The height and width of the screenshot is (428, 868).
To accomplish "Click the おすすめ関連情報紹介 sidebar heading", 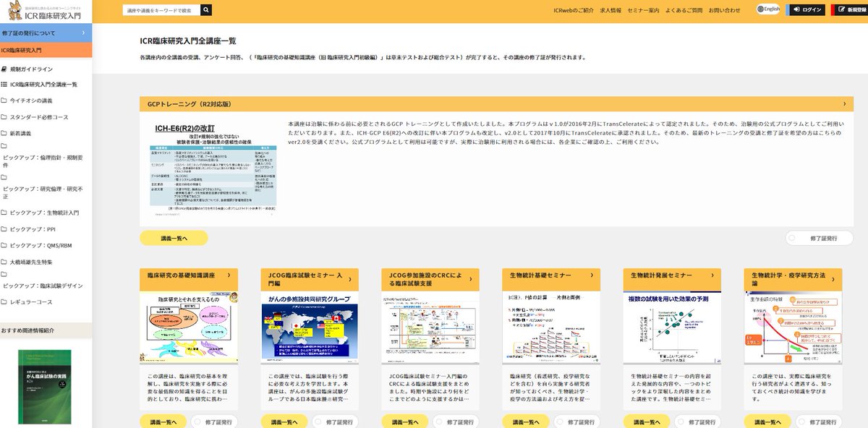I will [27, 330].
